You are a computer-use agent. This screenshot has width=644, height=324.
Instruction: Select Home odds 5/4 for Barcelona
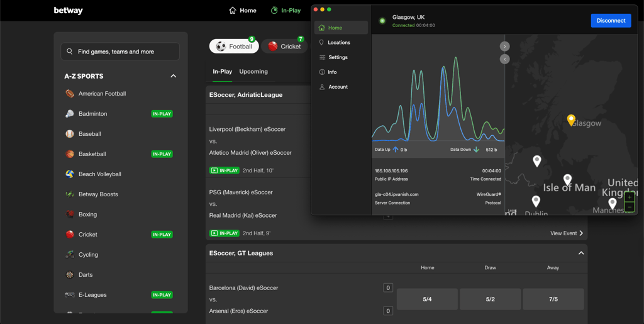pyautogui.click(x=427, y=299)
